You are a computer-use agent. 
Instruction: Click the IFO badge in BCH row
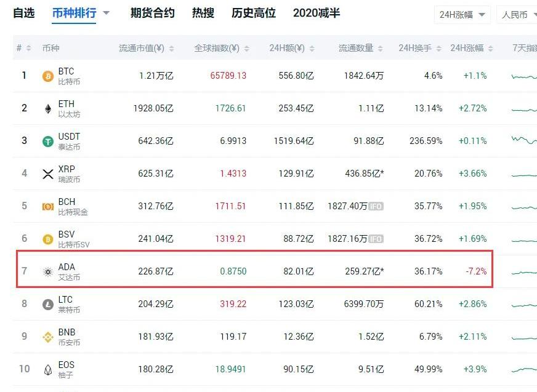click(376, 206)
